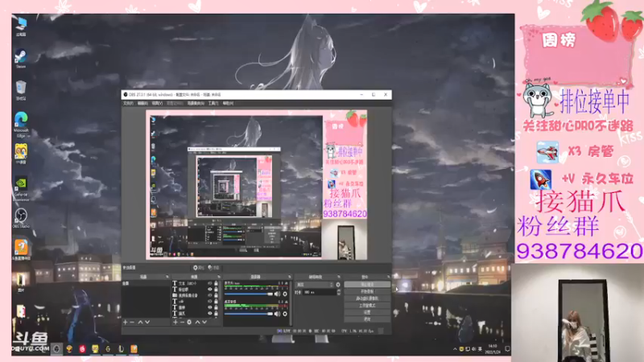Pop out the Scenes dock panel
Viewport: 644px width, 362px height.
tap(167, 277)
